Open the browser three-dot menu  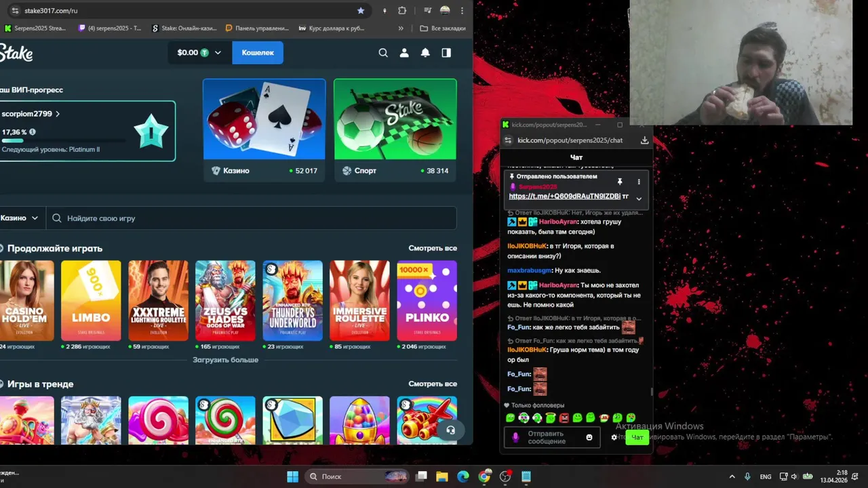click(462, 11)
